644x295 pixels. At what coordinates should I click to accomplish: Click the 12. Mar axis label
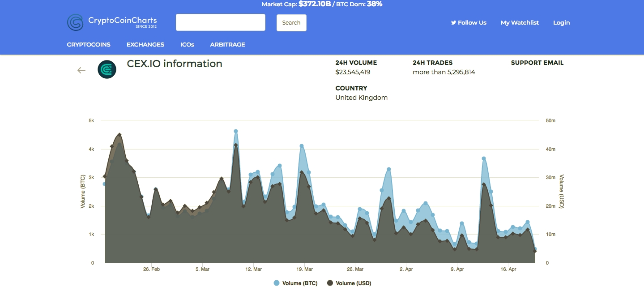point(253,269)
